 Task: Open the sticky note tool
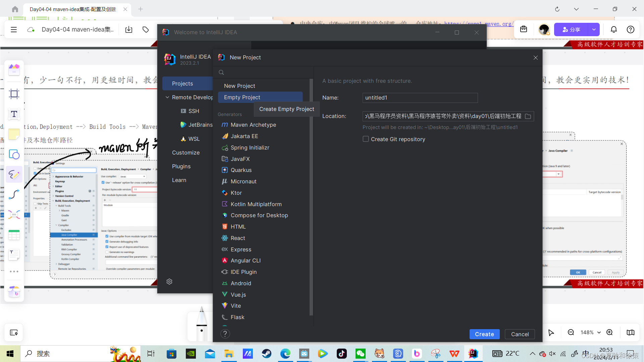coord(14,134)
